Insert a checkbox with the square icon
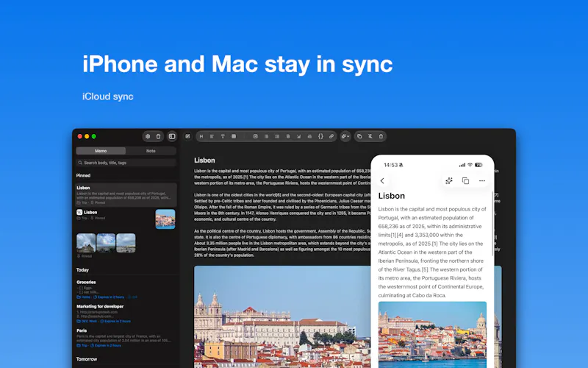 [x=255, y=136]
